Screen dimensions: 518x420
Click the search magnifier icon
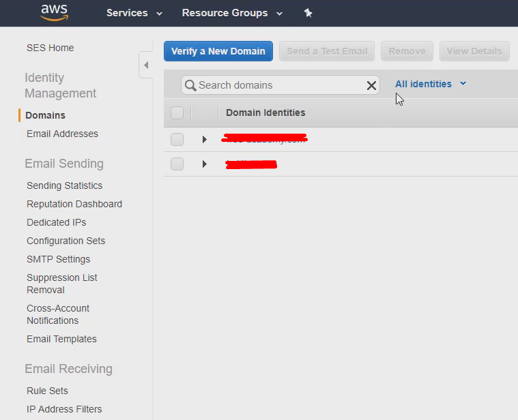pyautogui.click(x=190, y=85)
